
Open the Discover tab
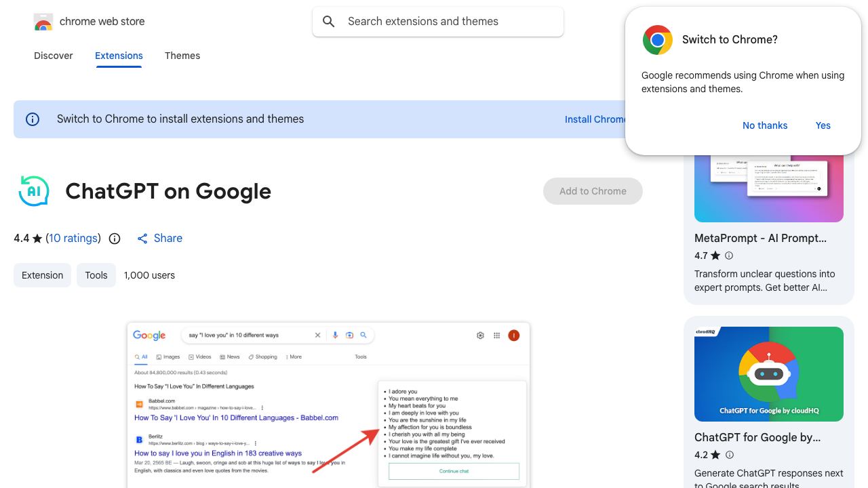pos(54,56)
